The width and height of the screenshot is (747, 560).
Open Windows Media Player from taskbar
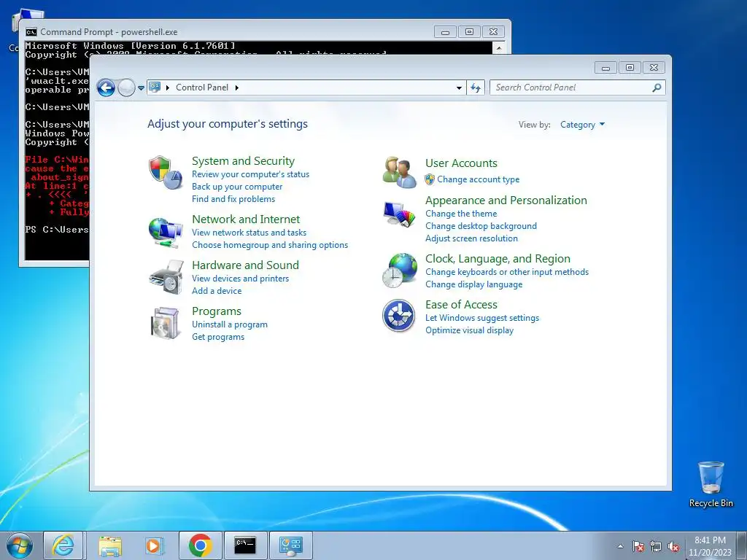[x=153, y=545]
